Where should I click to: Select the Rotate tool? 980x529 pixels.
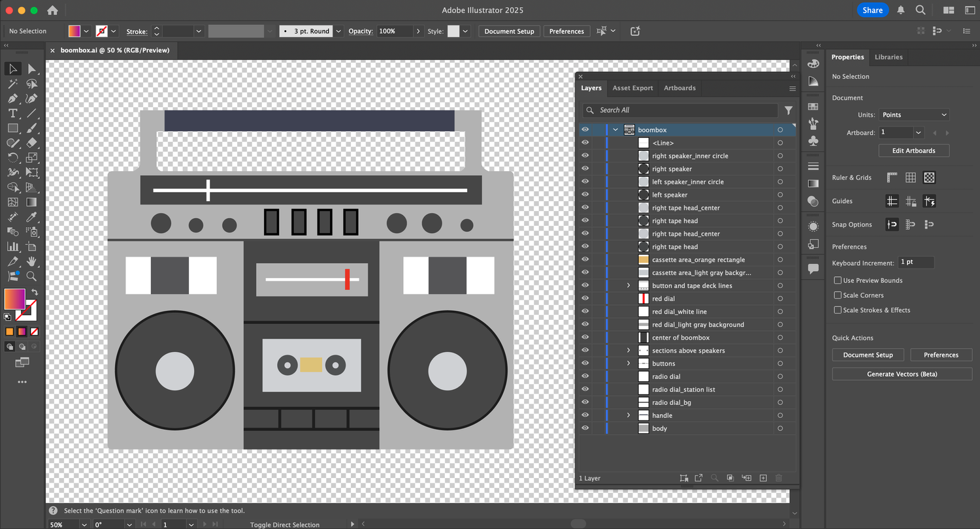[x=12, y=157]
